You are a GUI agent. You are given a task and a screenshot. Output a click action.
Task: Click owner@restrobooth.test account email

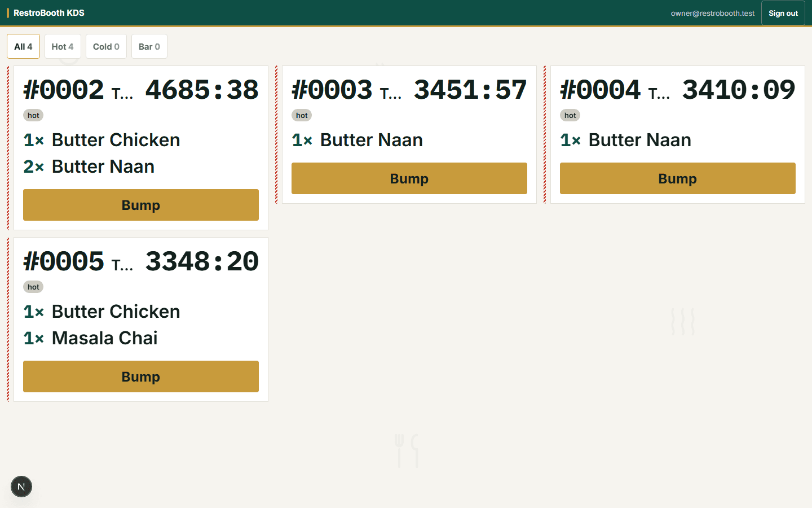point(713,13)
